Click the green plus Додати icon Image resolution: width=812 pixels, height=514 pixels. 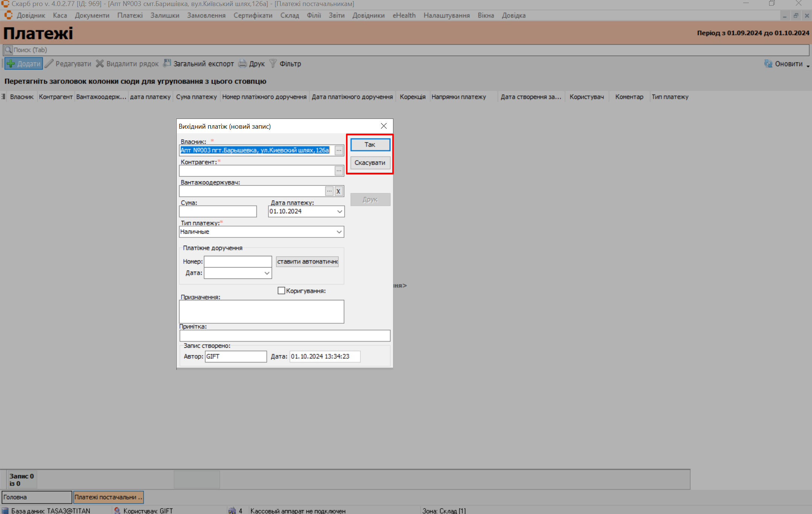(x=11, y=64)
